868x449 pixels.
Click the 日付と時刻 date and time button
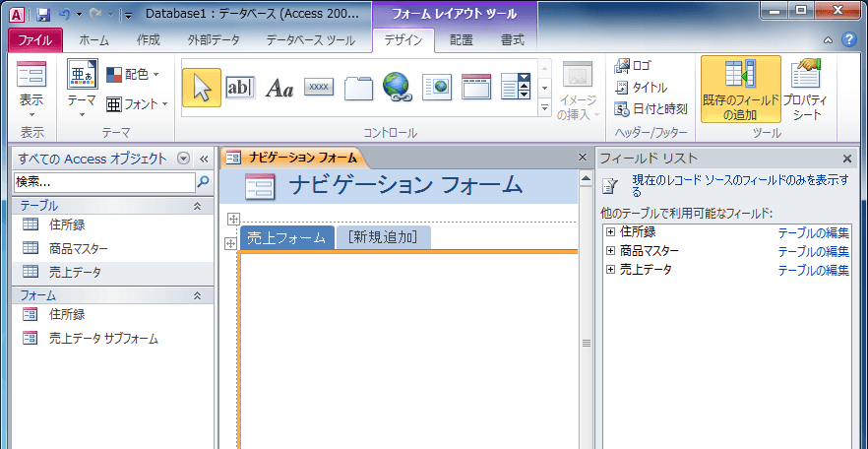click(651, 108)
